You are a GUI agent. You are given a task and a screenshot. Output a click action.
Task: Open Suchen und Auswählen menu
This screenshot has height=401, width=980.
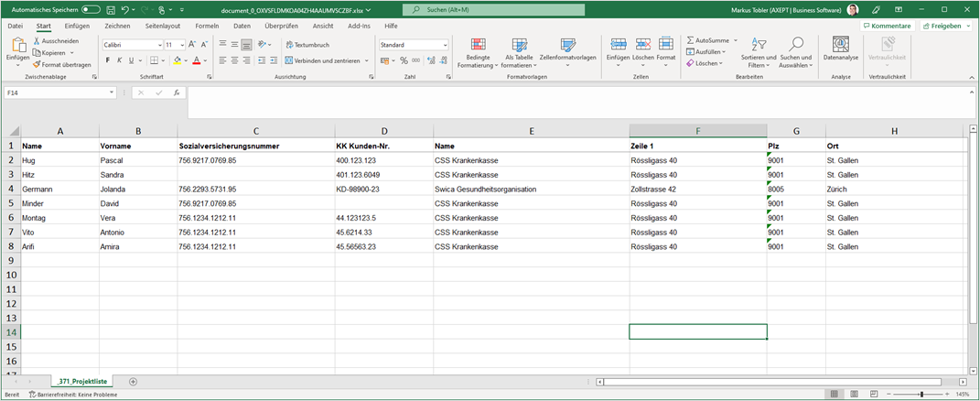[796, 53]
